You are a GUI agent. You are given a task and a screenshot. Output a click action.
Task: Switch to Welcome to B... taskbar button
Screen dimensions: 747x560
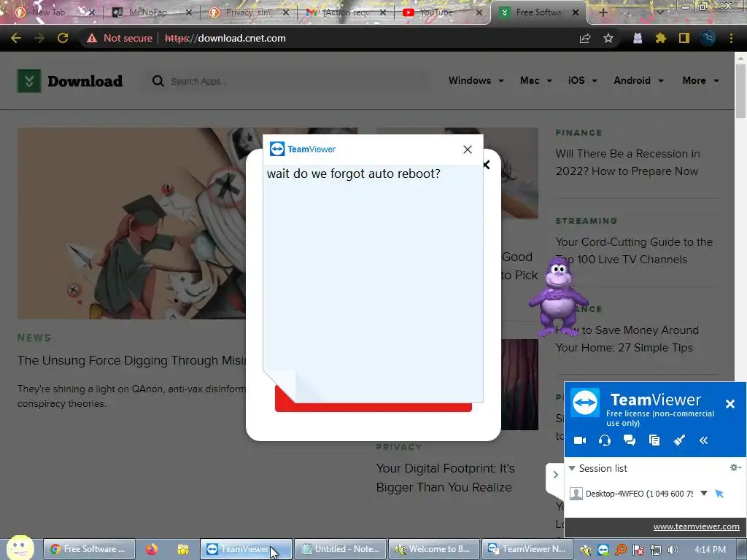[x=435, y=549]
